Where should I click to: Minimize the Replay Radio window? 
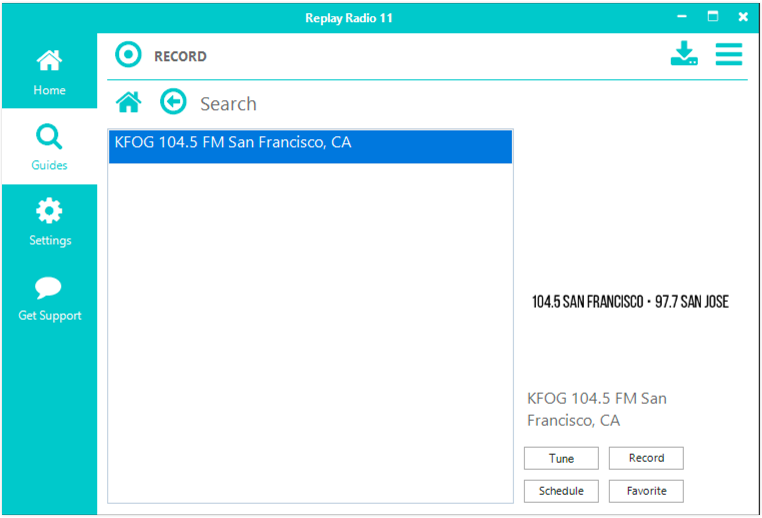pos(682,17)
